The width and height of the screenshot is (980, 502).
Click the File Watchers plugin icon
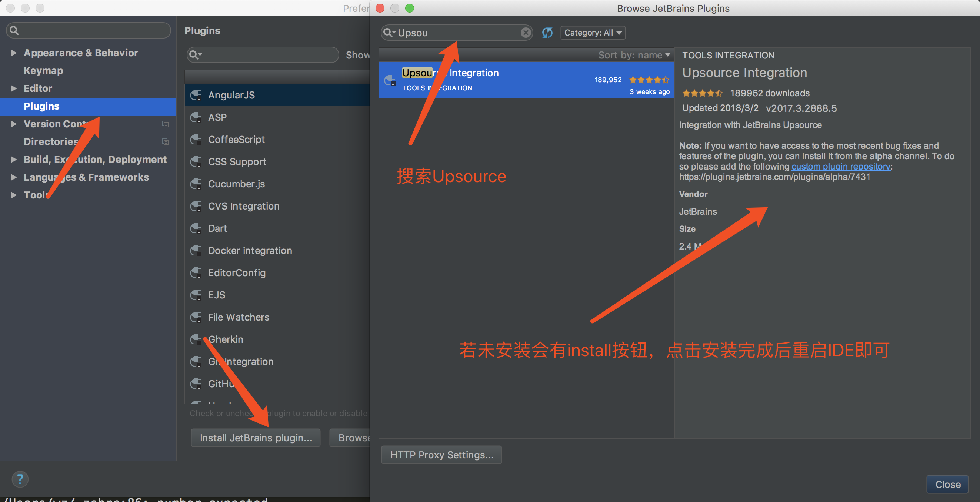tap(196, 317)
